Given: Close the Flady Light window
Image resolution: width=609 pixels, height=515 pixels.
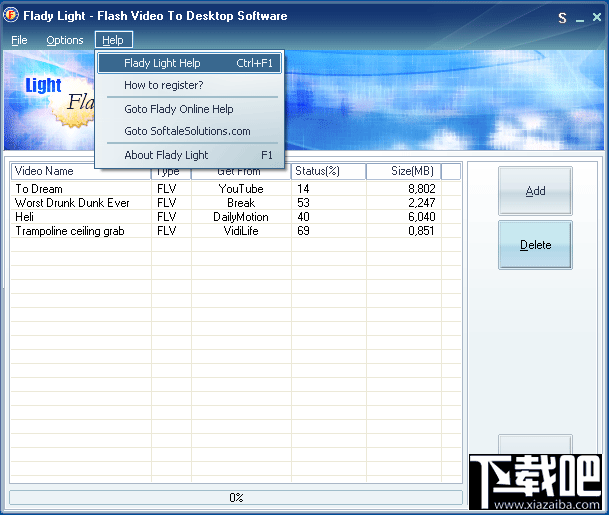Looking at the screenshot, I should pyautogui.click(x=597, y=17).
